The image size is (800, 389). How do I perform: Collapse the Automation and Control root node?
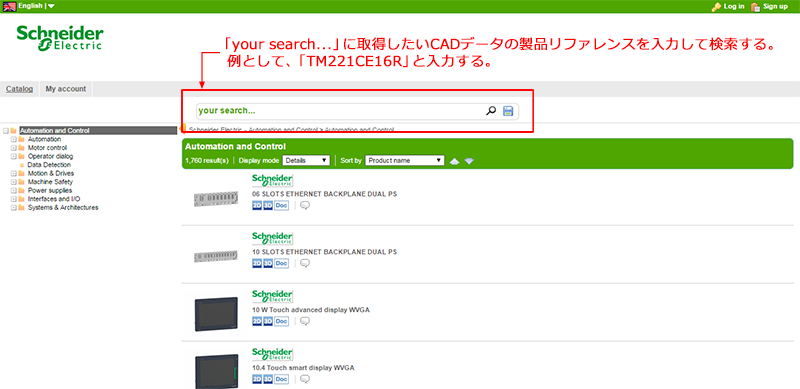click(x=6, y=131)
